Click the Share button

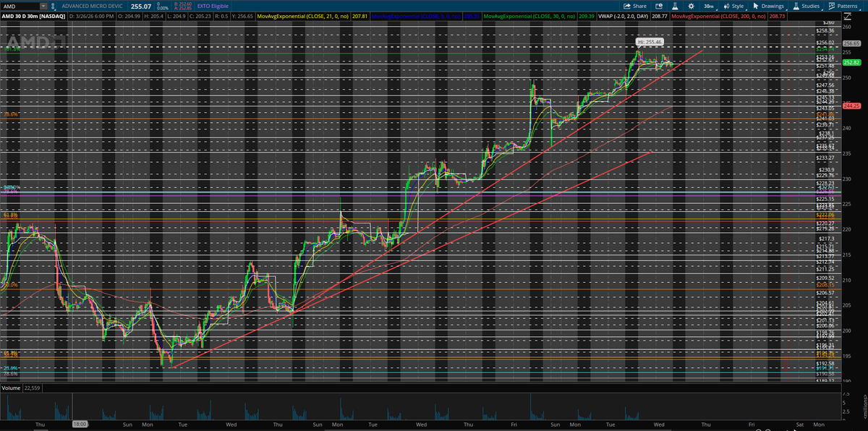pos(635,6)
